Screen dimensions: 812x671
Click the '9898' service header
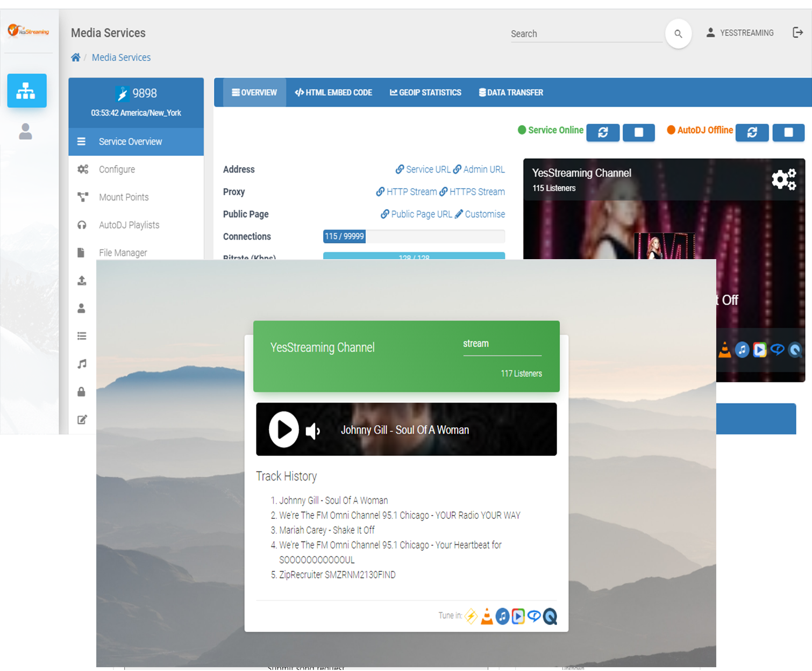pyautogui.click(x=136, y=94)
